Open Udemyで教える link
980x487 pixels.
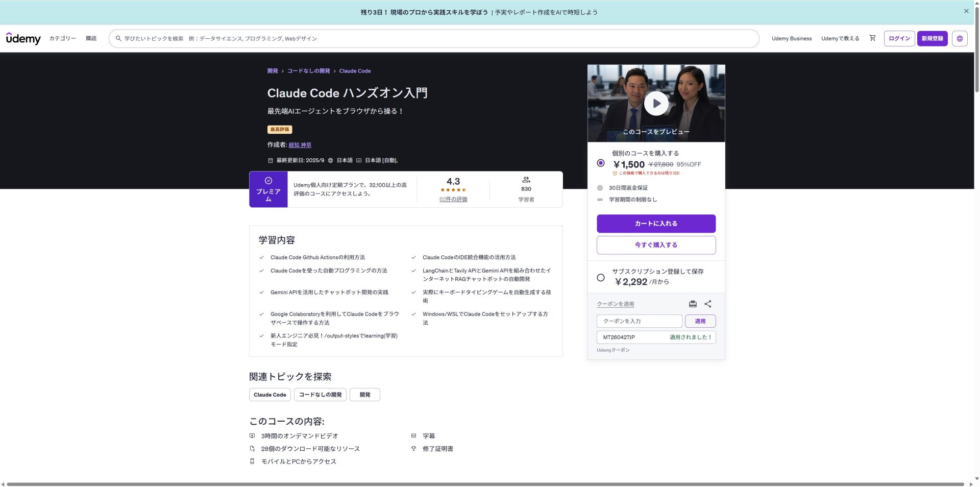[840, 38]
